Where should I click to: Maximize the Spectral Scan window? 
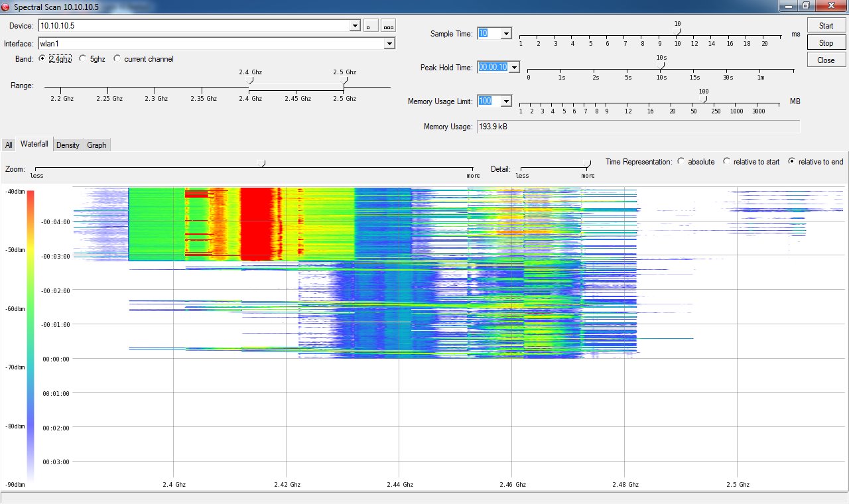tap(805, 5)
